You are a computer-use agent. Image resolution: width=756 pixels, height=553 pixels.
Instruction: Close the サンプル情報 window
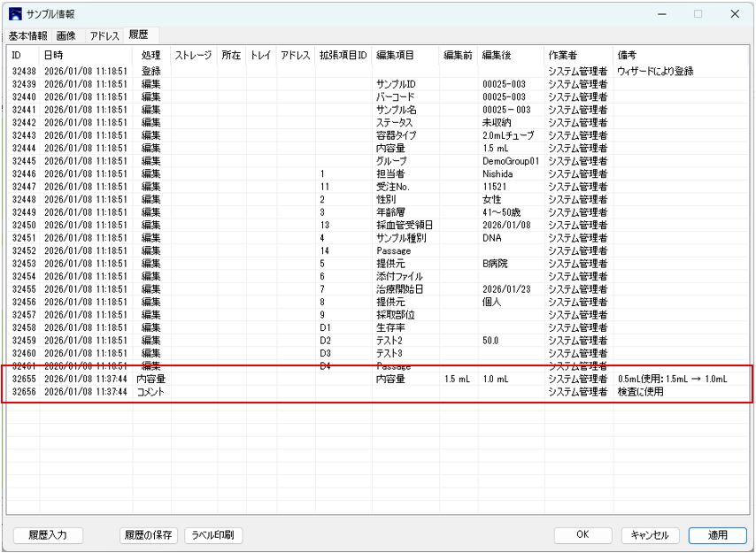[735, 14]
